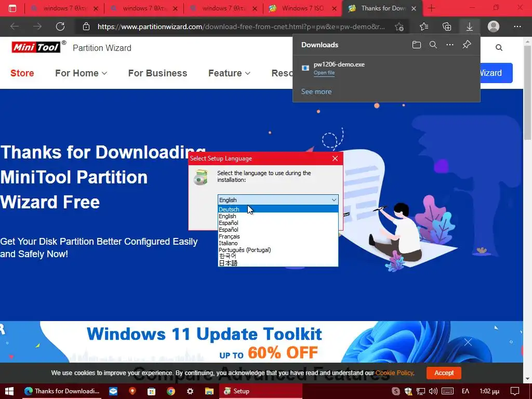Close the Windows 11 Update Toolkit banner
This screenshot has width=532, height=399.
tap(468, 342)
